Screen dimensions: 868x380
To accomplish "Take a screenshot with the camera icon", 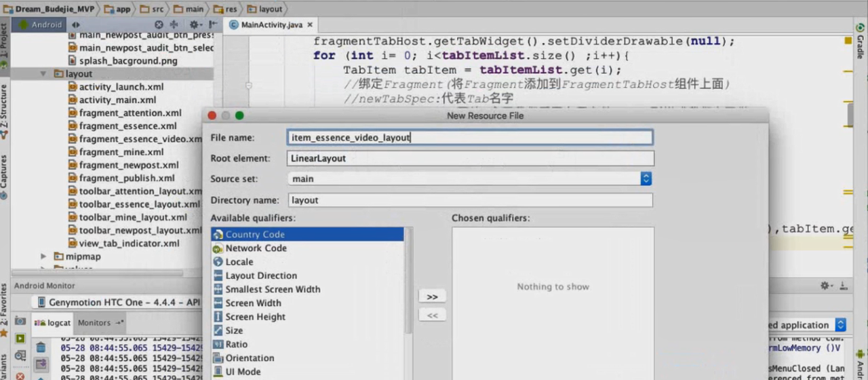I will 21,321.
